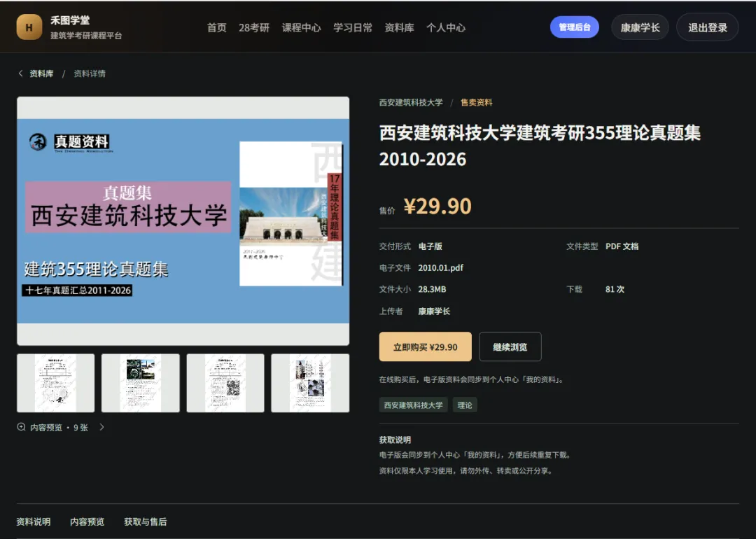Screen dimensions: 756x539
Task: Click the 电子版 delivery format value
Action: (x=430, y=246)
